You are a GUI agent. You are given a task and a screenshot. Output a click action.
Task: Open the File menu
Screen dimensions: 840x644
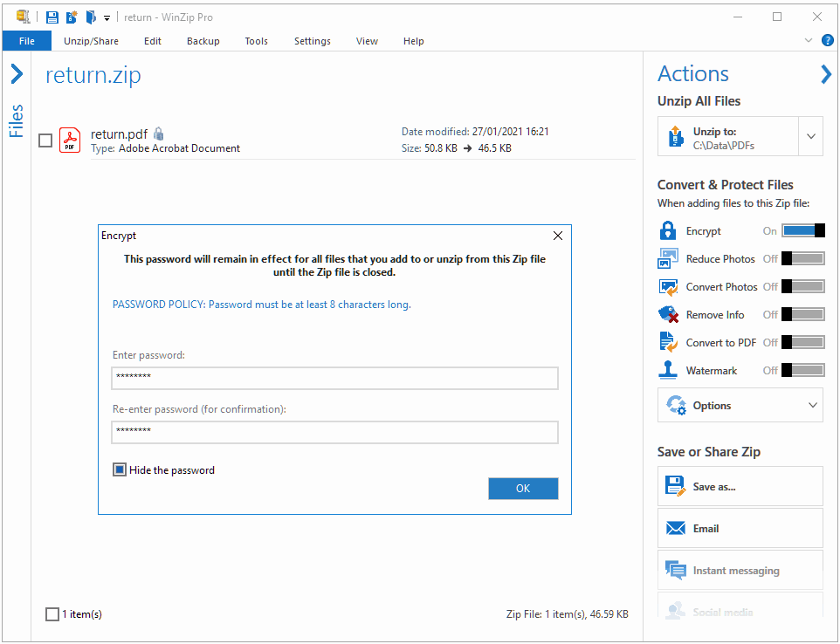click(27, 41)
